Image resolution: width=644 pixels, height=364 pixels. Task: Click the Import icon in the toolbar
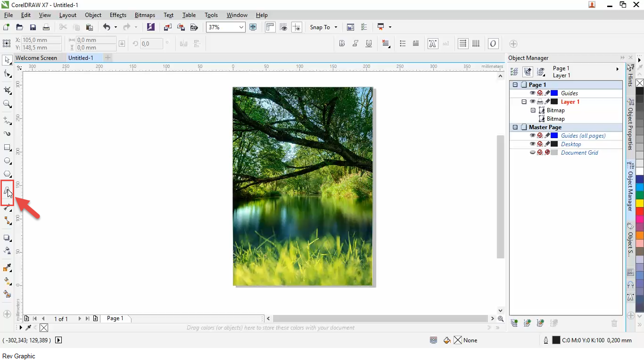click(x=167, y=27)
